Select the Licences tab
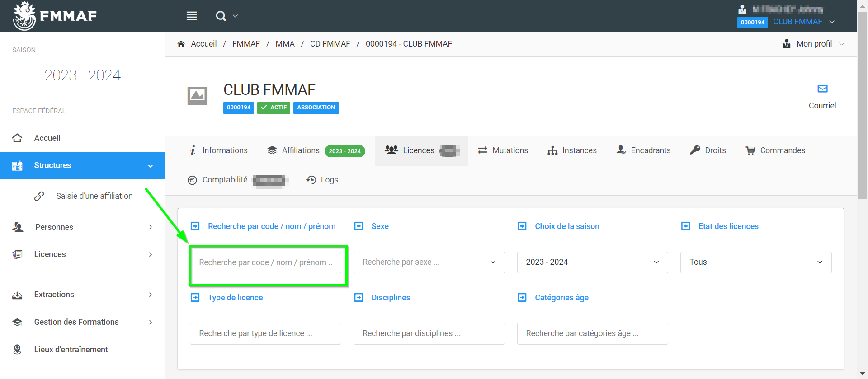This screenshot has height=379, width=868. click(x=421, y=150)
